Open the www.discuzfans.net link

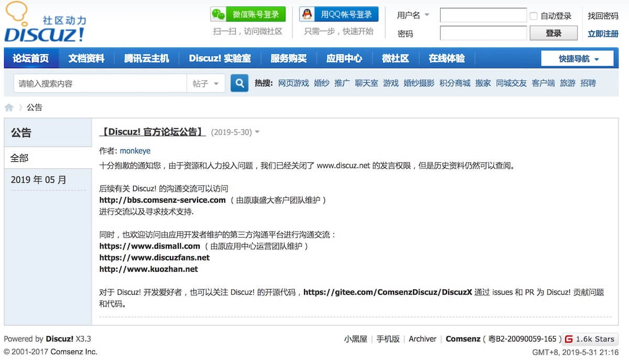tap(155, 258)
